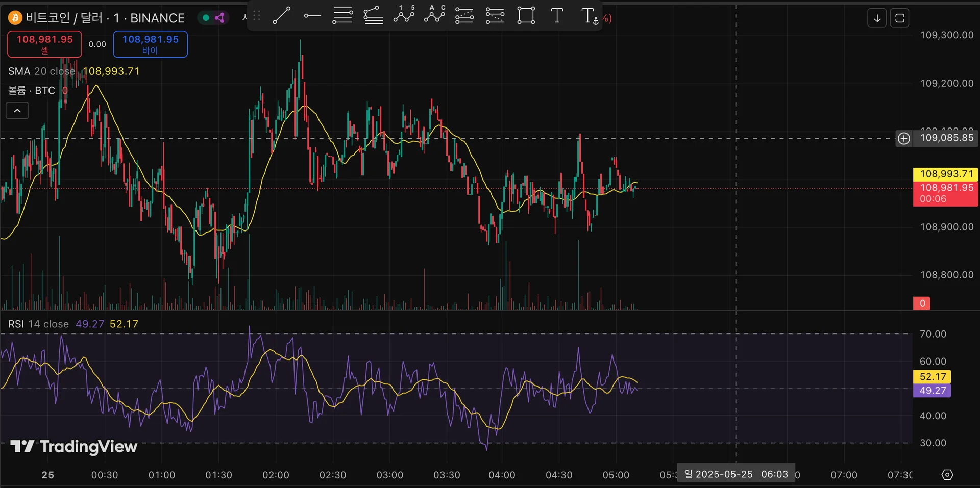Select the Horizontal Ray tool

pos(312,16)
